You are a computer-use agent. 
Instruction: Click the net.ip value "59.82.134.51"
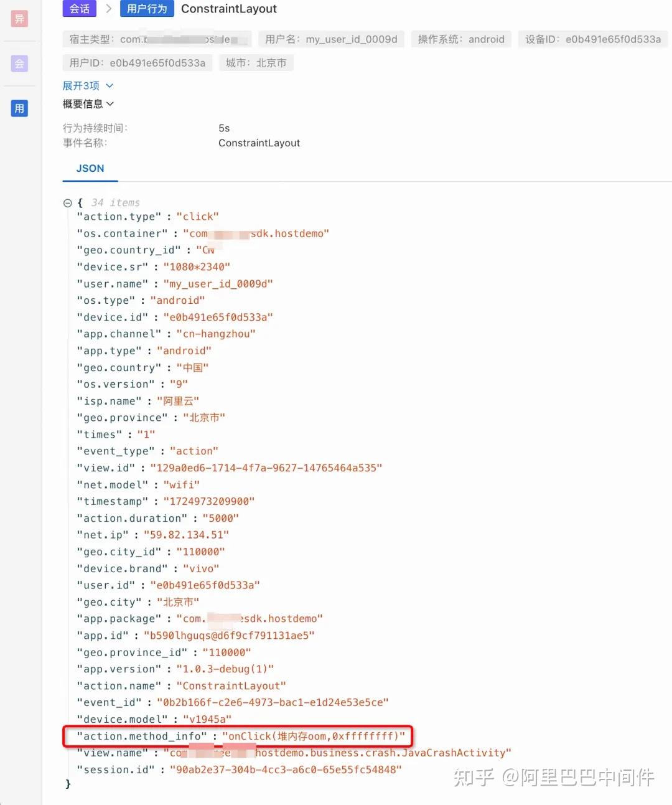point(186,535)
